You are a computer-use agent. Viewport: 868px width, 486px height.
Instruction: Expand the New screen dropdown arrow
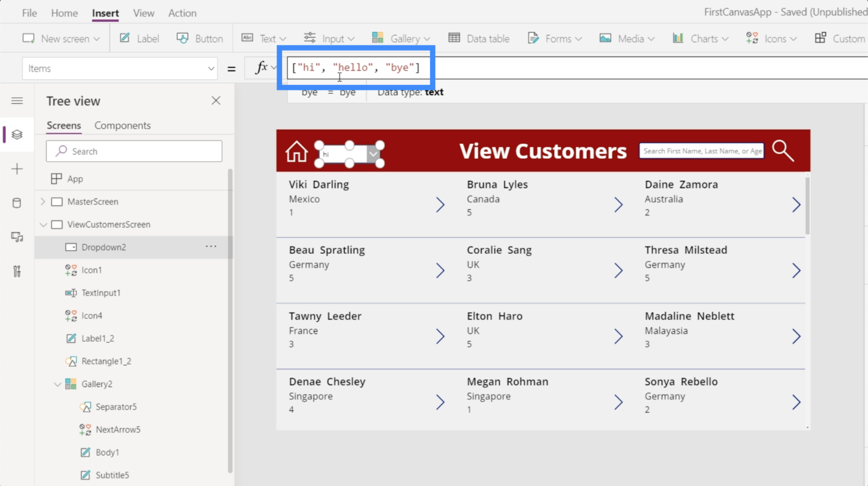pyautogui.click(x=97, y=39)
